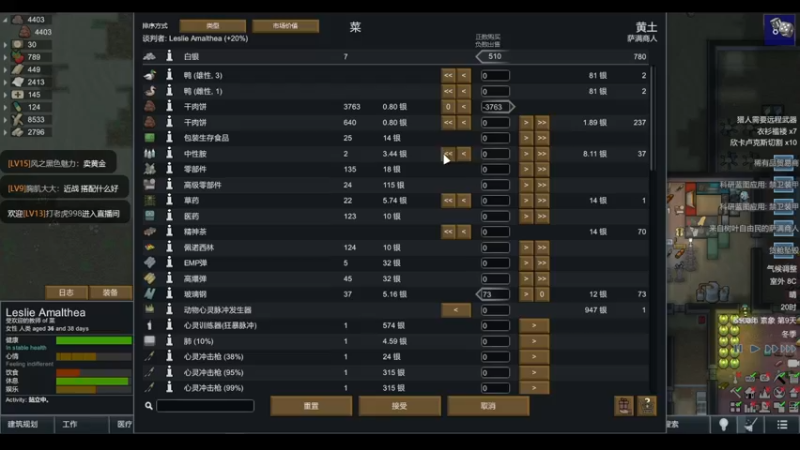Expand the 145 resource category
Viewport: 800px width, 450px height.
click(6, 94)
